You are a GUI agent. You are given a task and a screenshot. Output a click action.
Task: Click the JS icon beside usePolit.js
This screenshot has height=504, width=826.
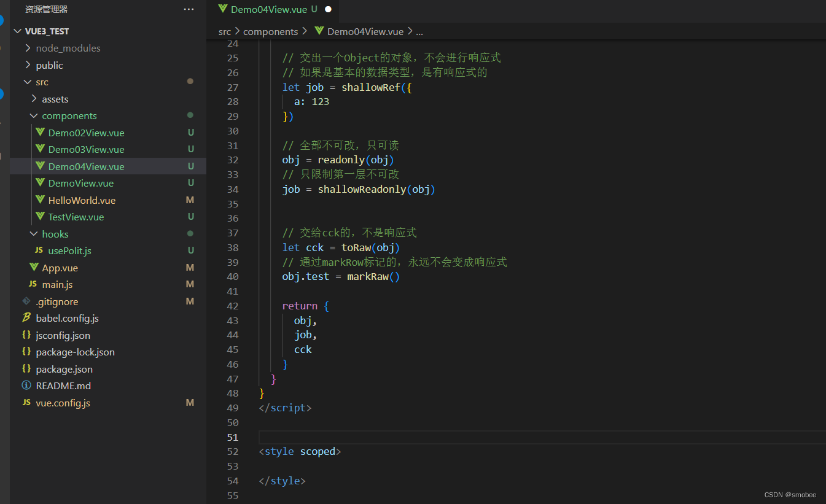(39, 250)
